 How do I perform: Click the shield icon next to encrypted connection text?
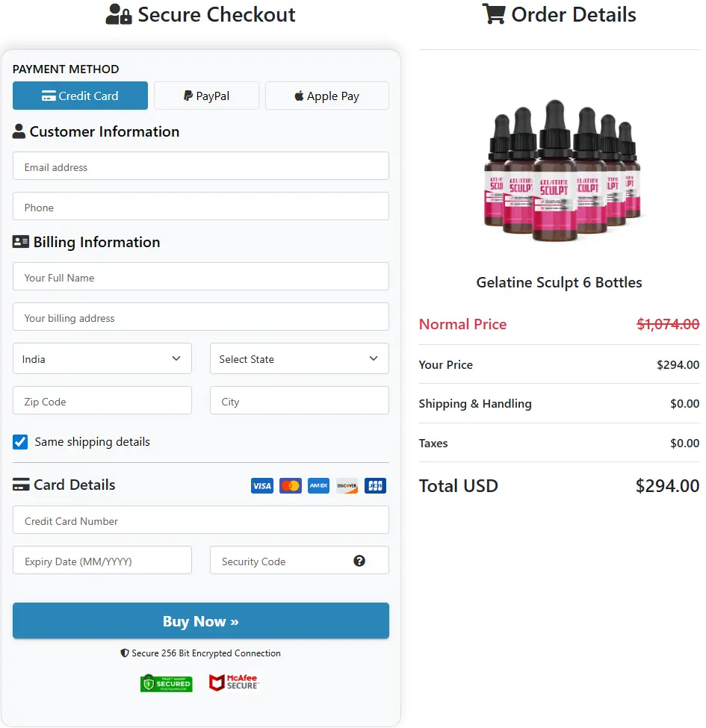point(124,653)
